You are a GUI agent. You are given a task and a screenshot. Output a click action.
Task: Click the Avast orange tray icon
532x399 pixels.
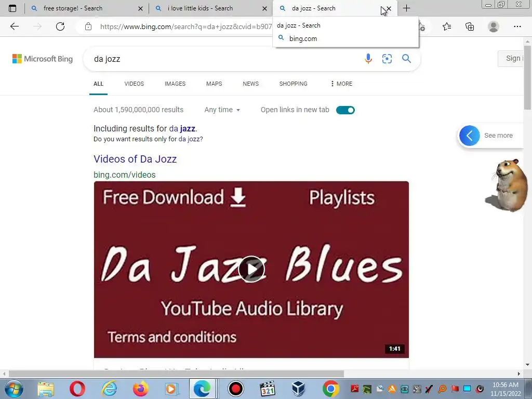[x=392, y=389]
